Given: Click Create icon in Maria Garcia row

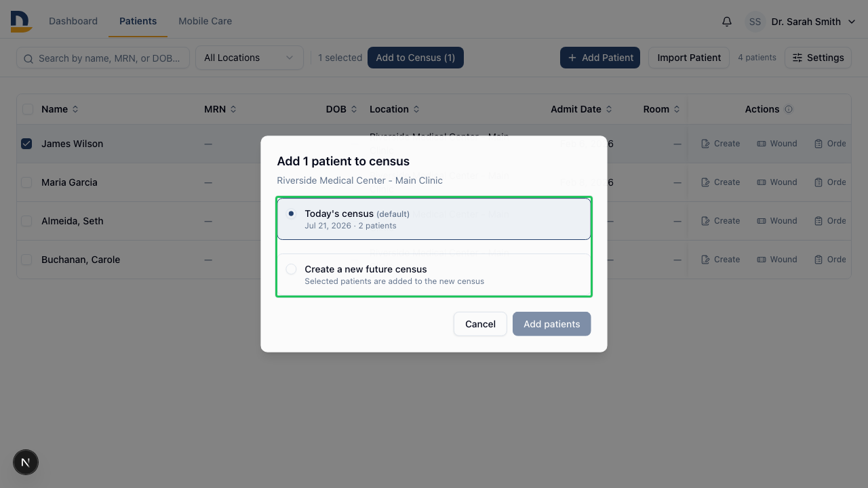Looking at the screenshot, I should click(x=705, y=182).
